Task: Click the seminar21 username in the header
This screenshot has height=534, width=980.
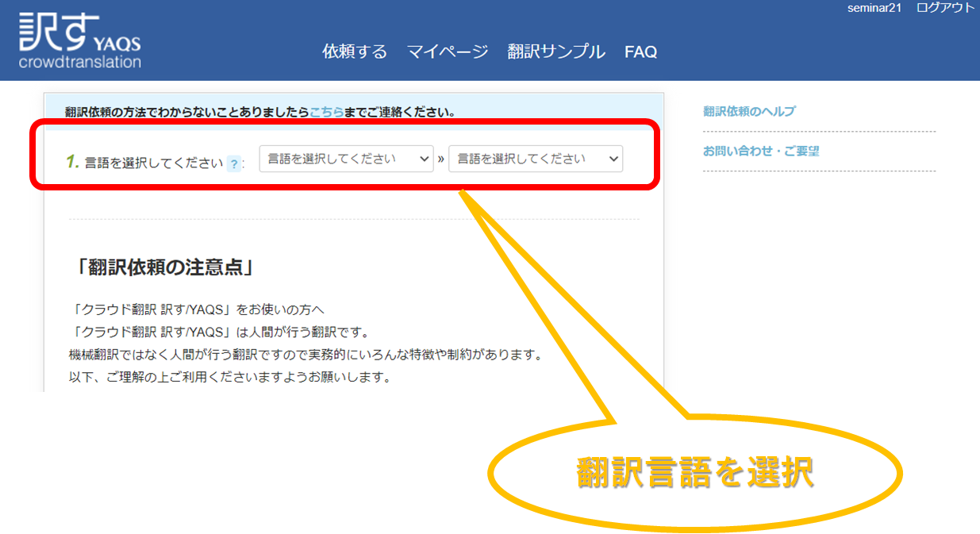Action: click(x=874, y=8)
